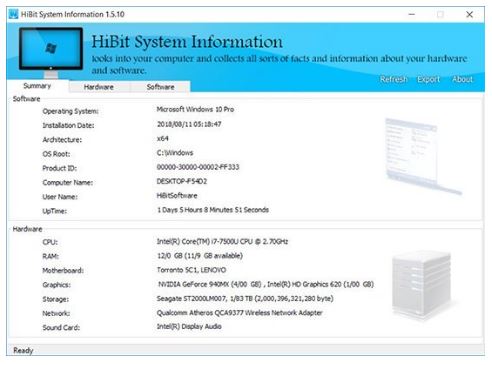Viewport: 492px width, 365px height.
Task: Select the Operating System label
Action: [x=70, y=111]
